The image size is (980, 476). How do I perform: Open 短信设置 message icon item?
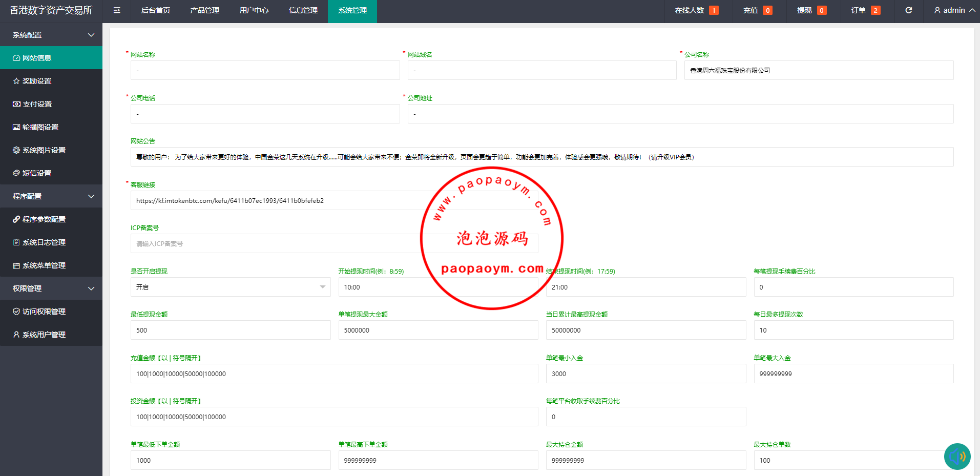point(36,173)
